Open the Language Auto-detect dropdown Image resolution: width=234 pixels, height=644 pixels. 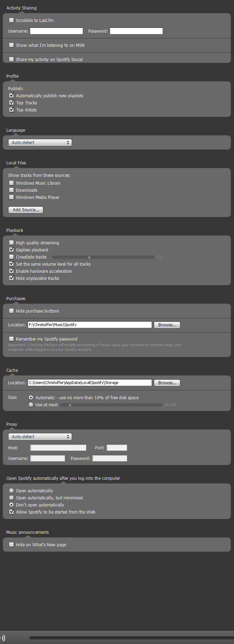(40, 142)
